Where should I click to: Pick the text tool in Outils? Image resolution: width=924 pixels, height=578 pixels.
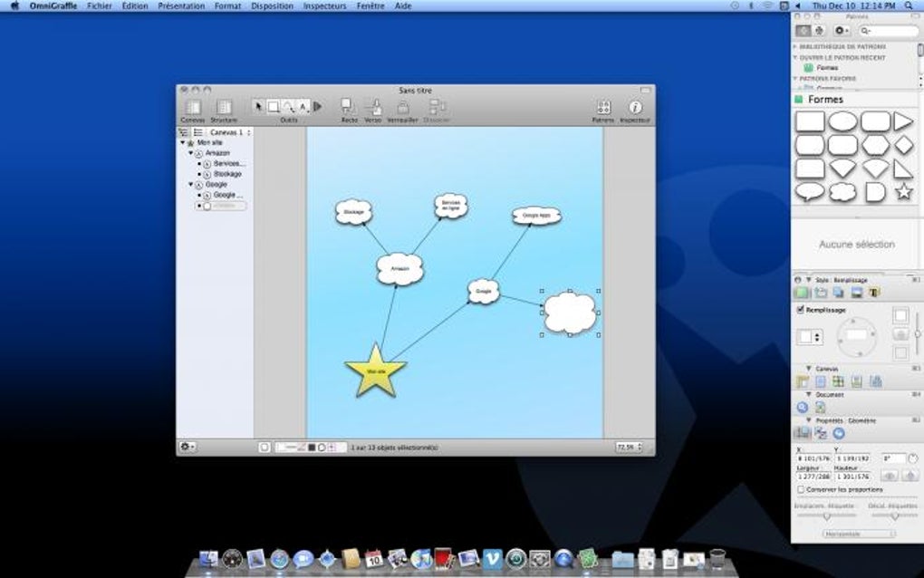pyautogui.click(x=303, y=107)
